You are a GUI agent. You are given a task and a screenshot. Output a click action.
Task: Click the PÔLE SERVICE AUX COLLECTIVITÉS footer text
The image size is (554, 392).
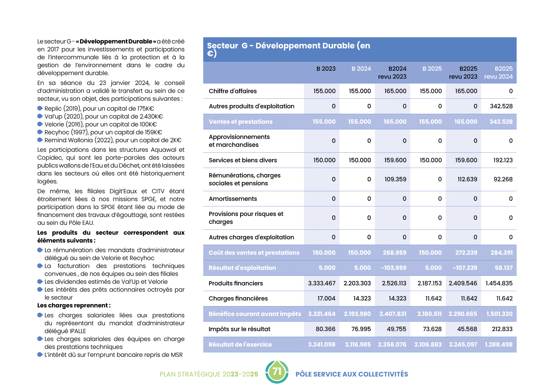(x=351, y=374)
